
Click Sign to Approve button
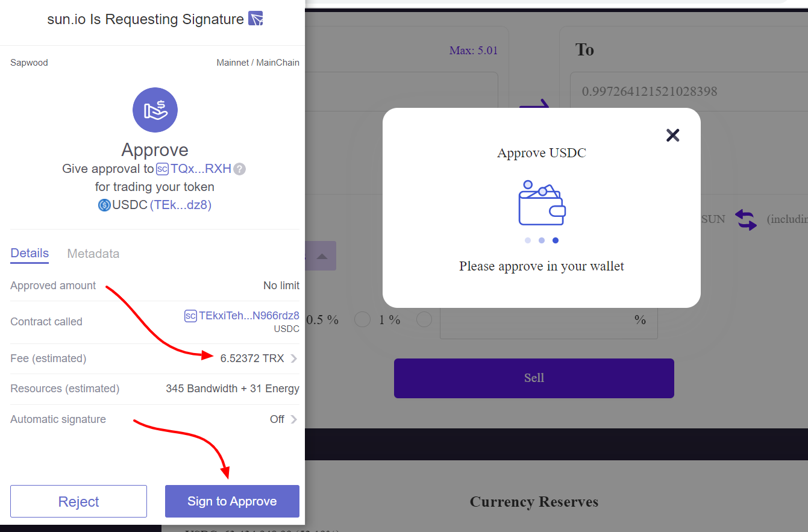pyautogui.click(x=232, y=501)
